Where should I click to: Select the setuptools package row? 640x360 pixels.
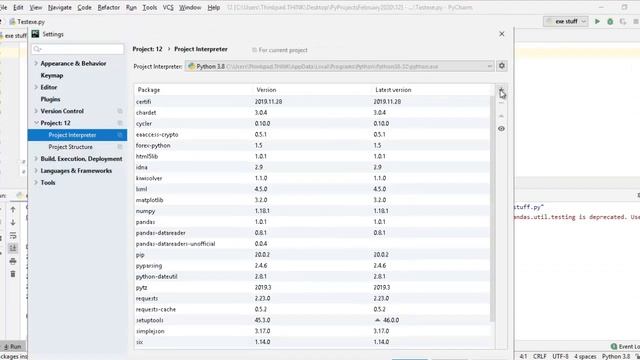(313, 320)
